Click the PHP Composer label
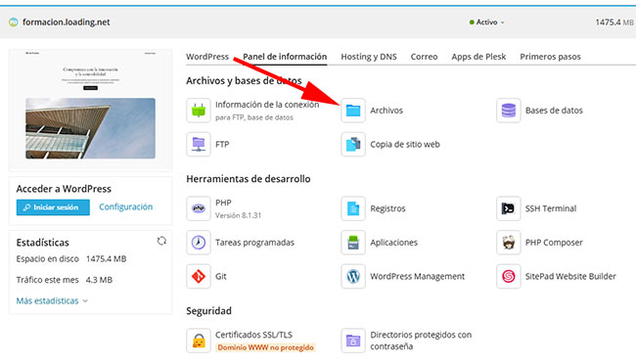 pyautogui.click(x=554, y=243)
